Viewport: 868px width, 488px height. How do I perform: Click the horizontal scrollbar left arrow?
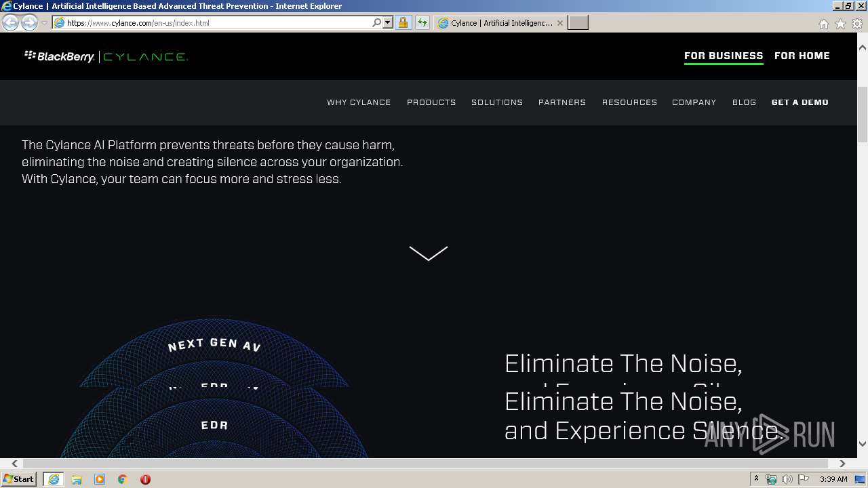[14, 464]
